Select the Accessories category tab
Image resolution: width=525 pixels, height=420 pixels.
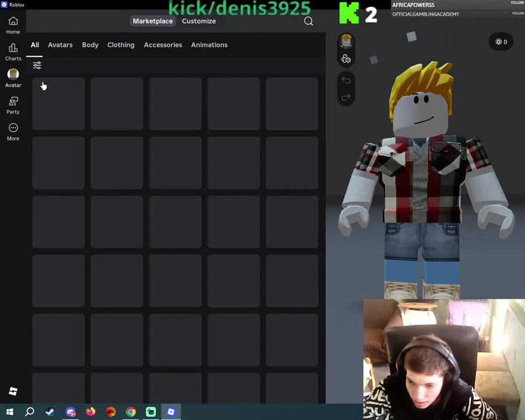(163, 45)
